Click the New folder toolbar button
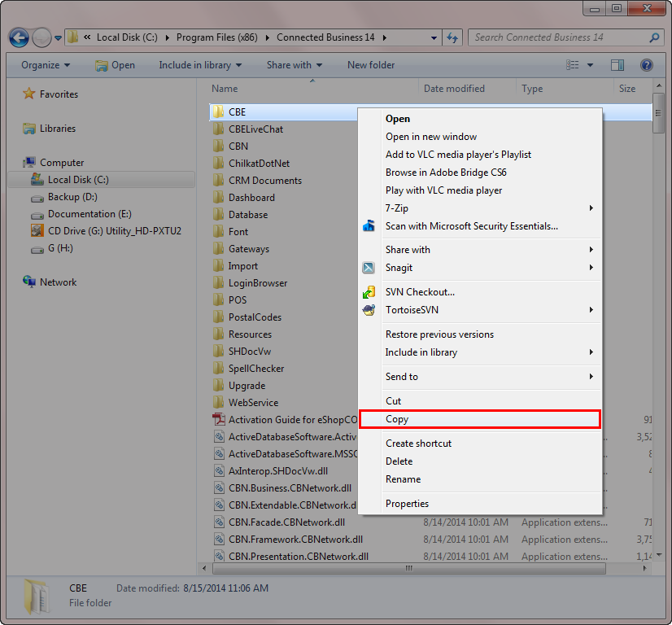Viewport: 672px width, 625px height. [371, 65]
